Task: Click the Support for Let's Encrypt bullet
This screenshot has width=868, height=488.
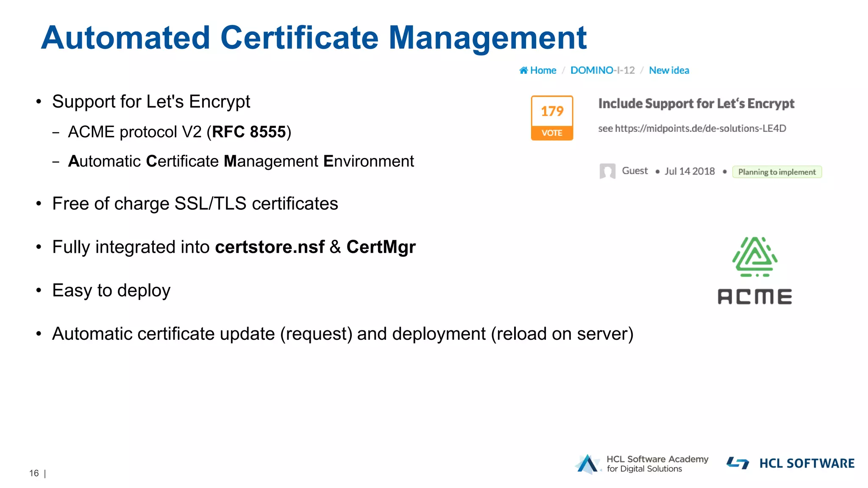Action: (x=151, y=102)
